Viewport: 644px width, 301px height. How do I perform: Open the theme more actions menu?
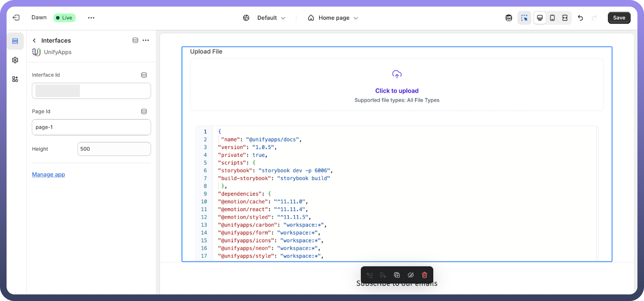point(91,18)
